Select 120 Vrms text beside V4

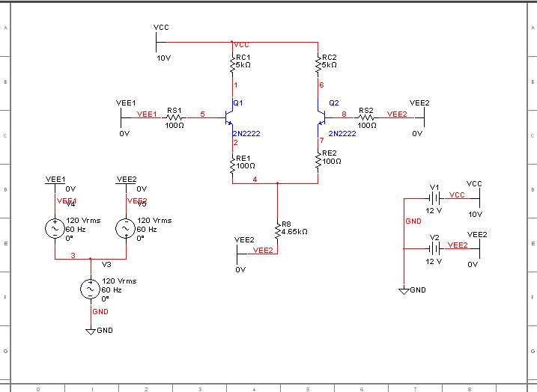(x=83, y=220)
